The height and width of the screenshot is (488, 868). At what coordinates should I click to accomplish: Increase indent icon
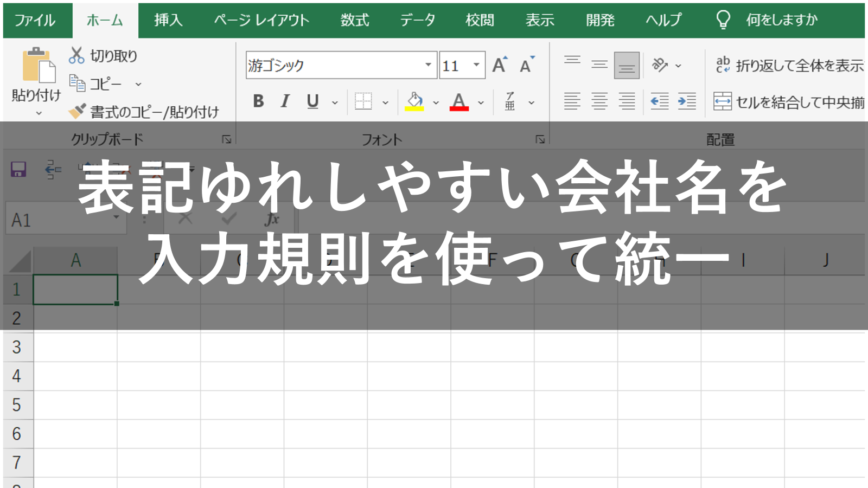tap(687, 101)
